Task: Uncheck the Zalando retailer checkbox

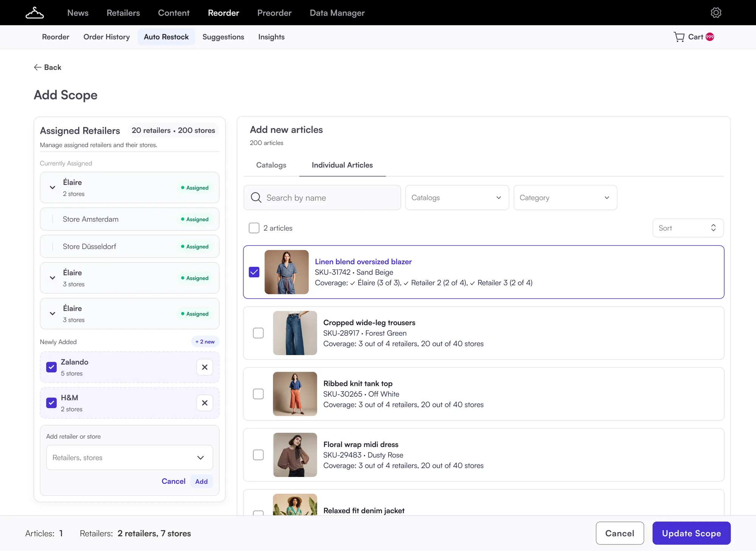Action: (x=51, y=367)
